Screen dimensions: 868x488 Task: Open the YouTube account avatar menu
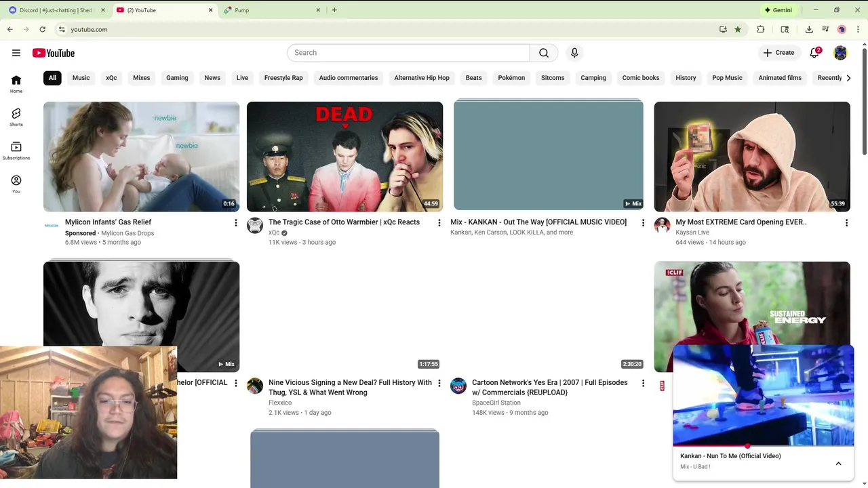click(840, 53)
